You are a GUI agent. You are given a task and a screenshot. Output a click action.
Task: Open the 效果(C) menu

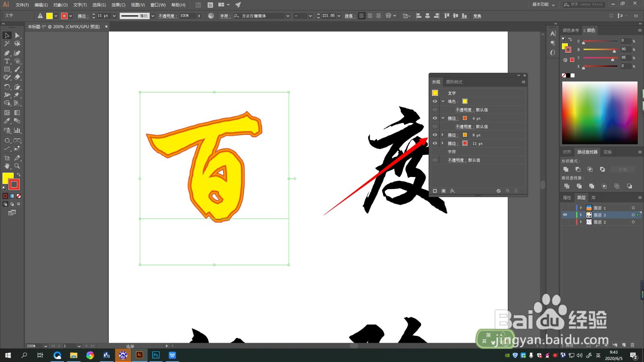point(118,5)
